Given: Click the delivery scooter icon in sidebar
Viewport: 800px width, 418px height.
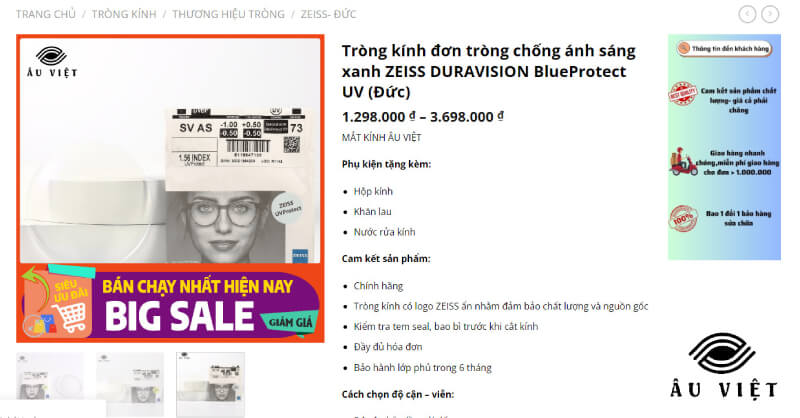Looking at the screenshot, I should coord(683,162).
